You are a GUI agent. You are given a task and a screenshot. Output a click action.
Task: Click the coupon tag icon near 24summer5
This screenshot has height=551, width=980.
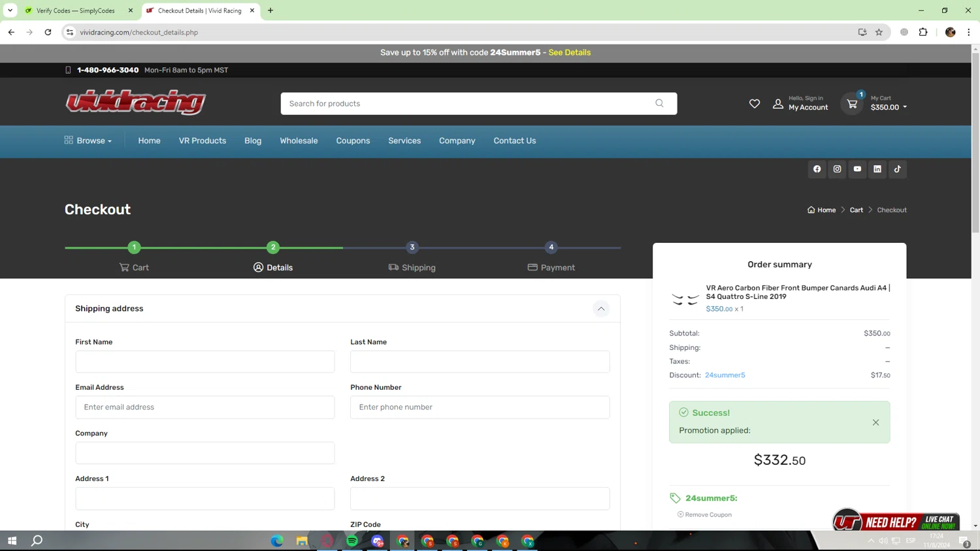pyautogui.click(x=675, y=498)
